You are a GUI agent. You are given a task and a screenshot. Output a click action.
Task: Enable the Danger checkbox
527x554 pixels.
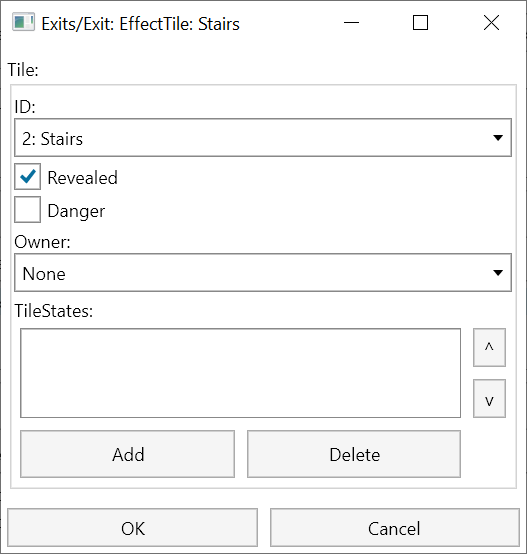28,210
